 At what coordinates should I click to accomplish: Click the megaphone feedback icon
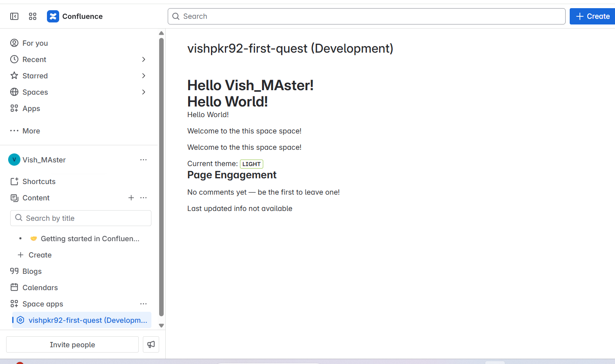tap(151, 344)
